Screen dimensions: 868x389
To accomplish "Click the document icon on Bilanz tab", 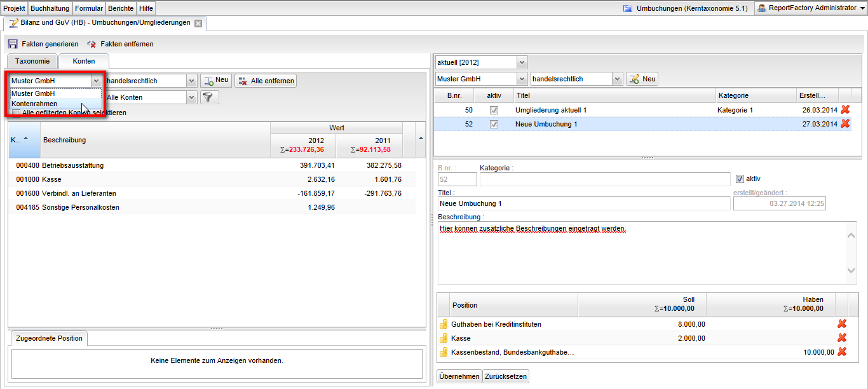I will click(13, 23).
